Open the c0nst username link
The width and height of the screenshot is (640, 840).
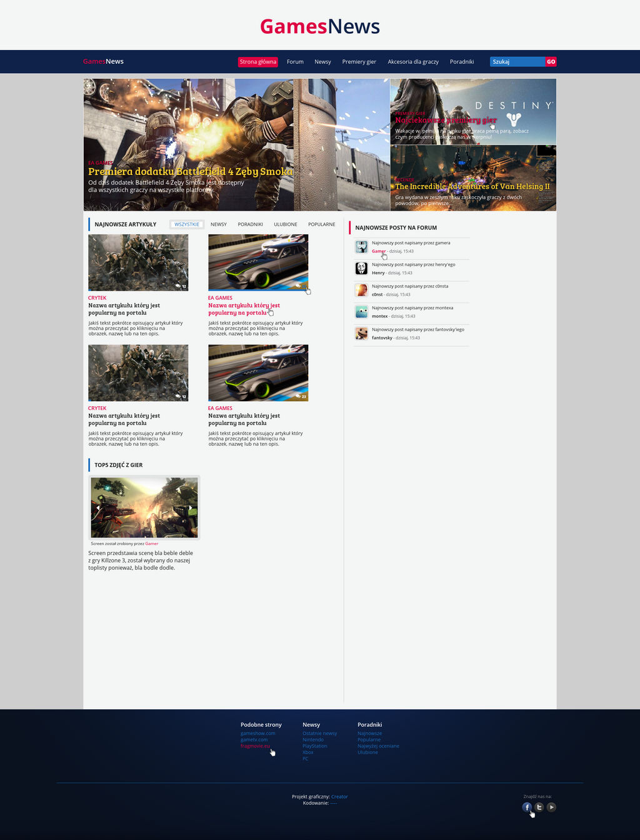tap(377, 294)
